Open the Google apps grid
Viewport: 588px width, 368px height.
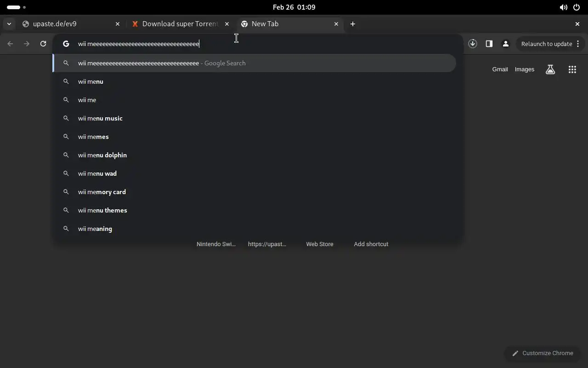click(572, 69)
